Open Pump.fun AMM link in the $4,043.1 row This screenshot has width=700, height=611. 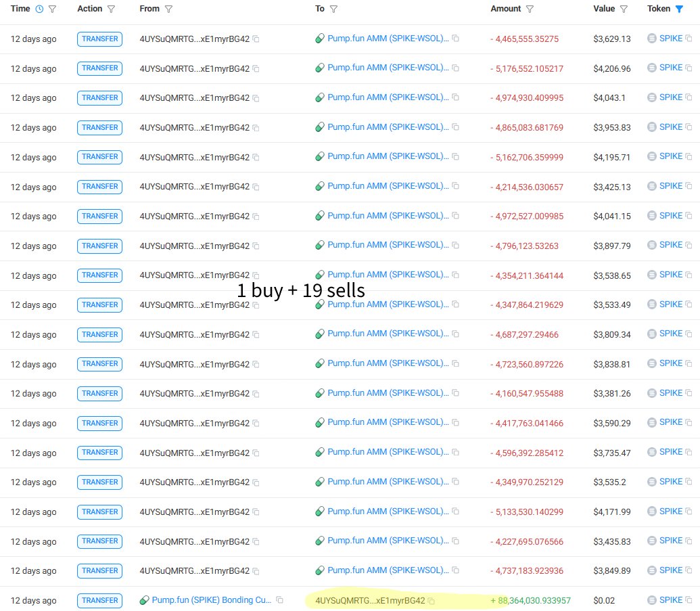[x=388, y=97]
